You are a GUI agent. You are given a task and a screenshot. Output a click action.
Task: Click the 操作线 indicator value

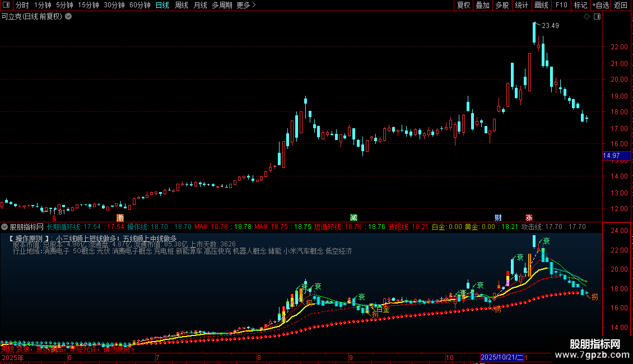coord(160,227)
